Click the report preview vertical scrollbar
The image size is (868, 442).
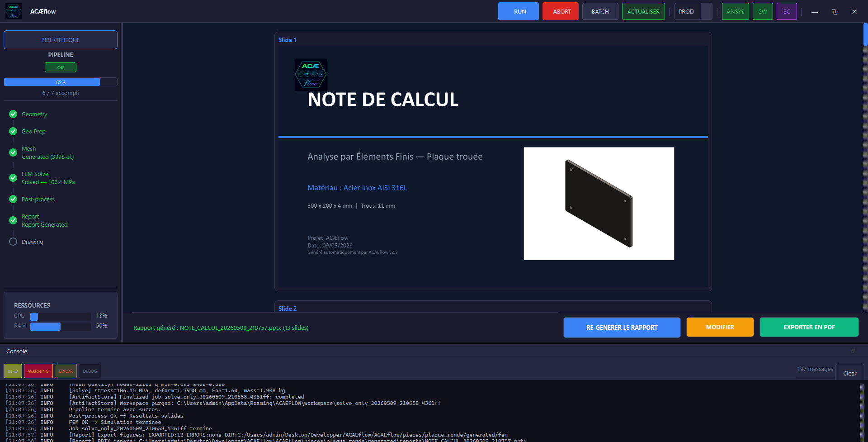(866, 167)
